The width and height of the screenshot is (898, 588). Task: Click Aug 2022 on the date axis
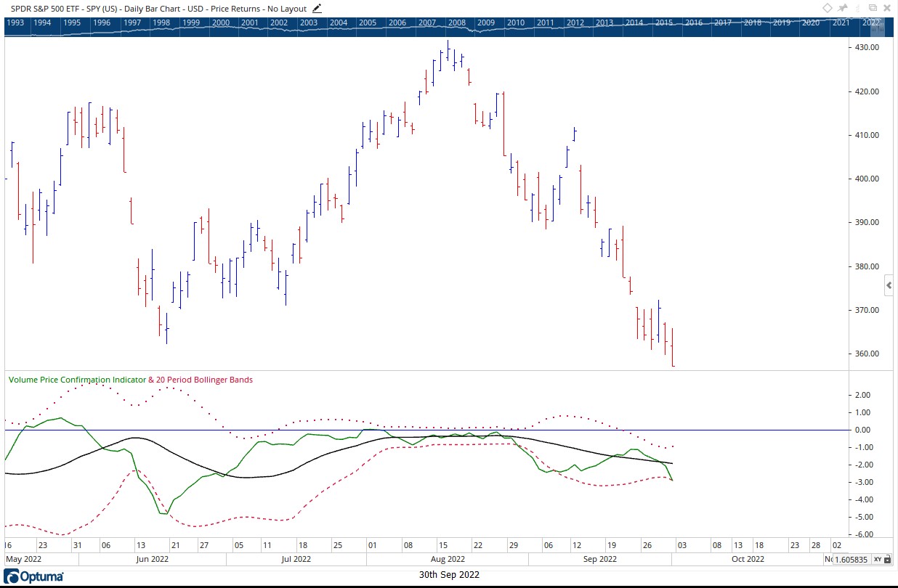[448, 559]
